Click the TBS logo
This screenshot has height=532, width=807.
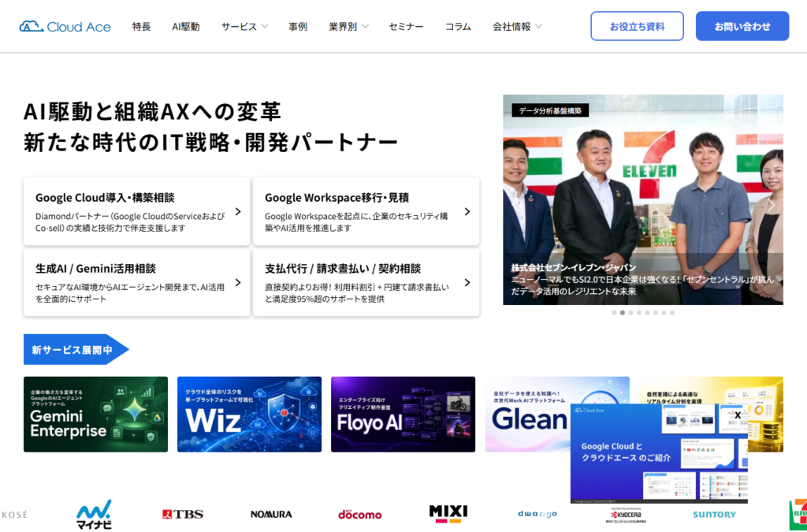[183, 514]
